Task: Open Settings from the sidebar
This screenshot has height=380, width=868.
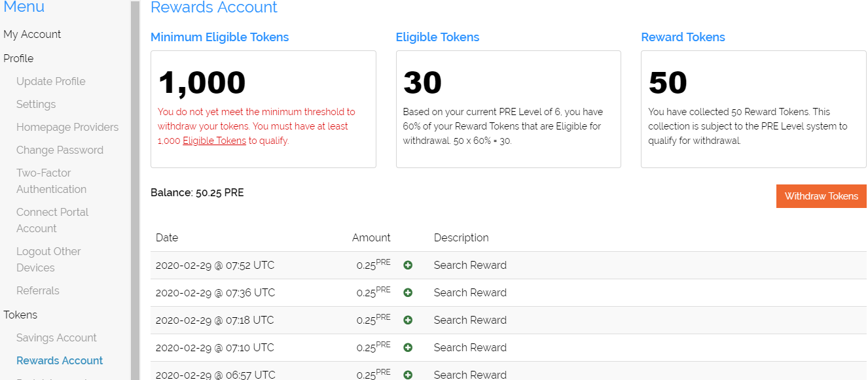Action: pos(36,105)
